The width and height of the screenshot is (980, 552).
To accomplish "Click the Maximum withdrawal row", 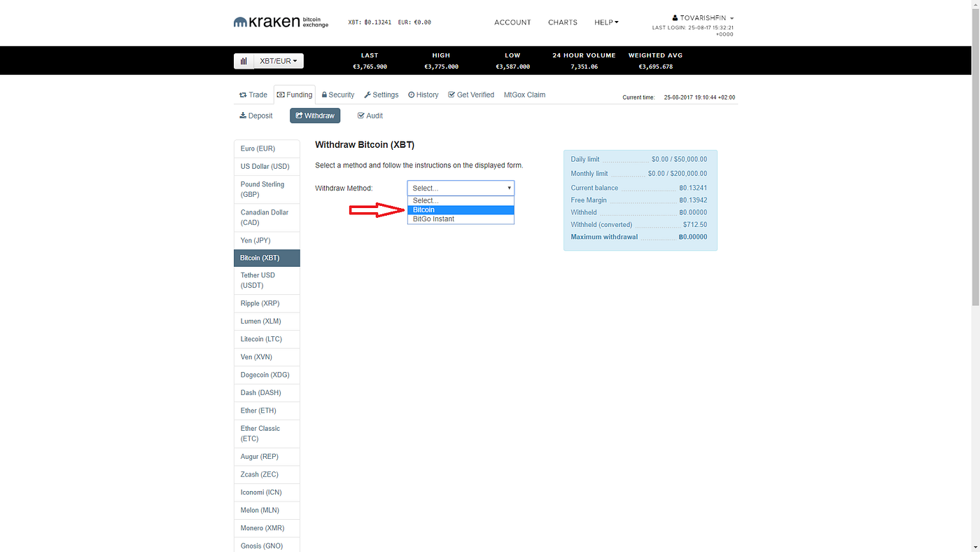I will 639,237.
